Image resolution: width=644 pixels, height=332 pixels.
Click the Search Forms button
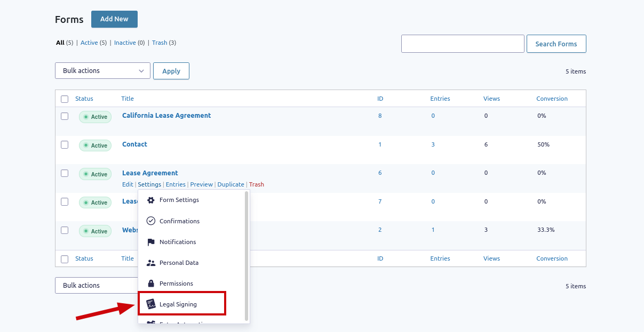point(556,43)
